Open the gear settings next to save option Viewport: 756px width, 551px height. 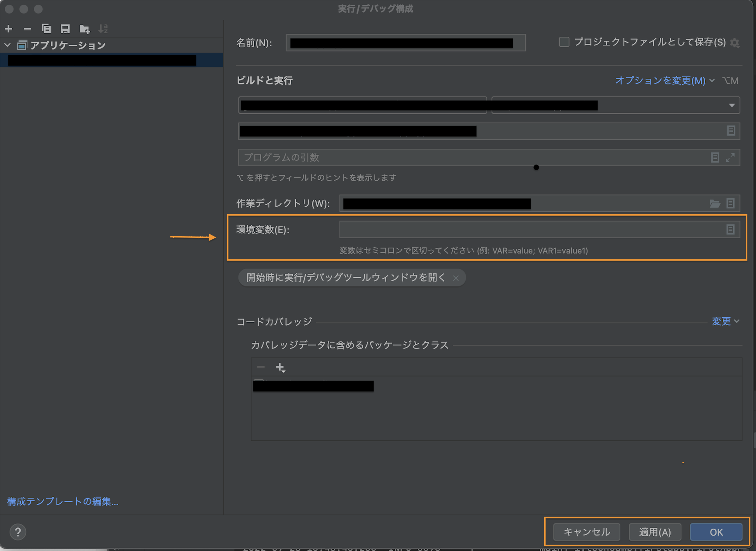(x=735, y=42)
